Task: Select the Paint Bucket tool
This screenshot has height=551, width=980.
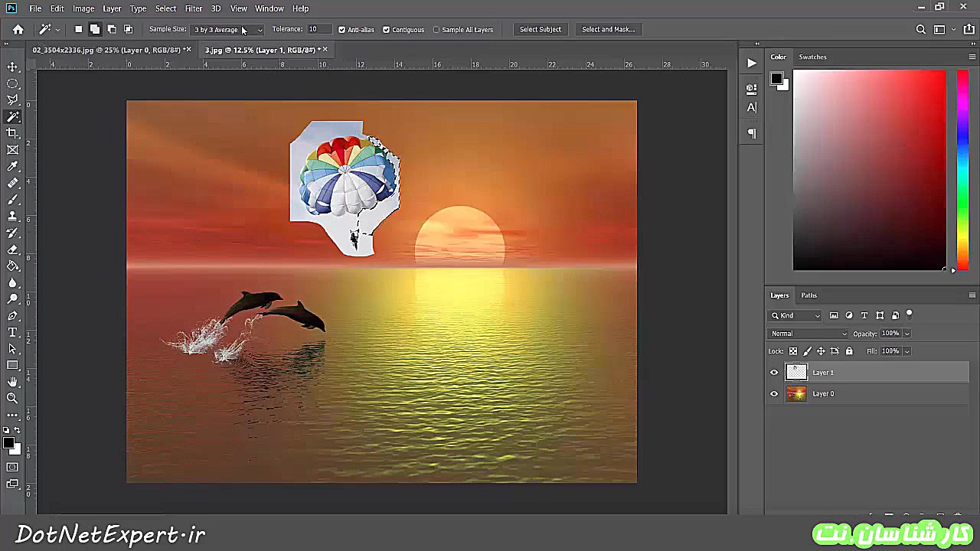Action: coord(13,266)
